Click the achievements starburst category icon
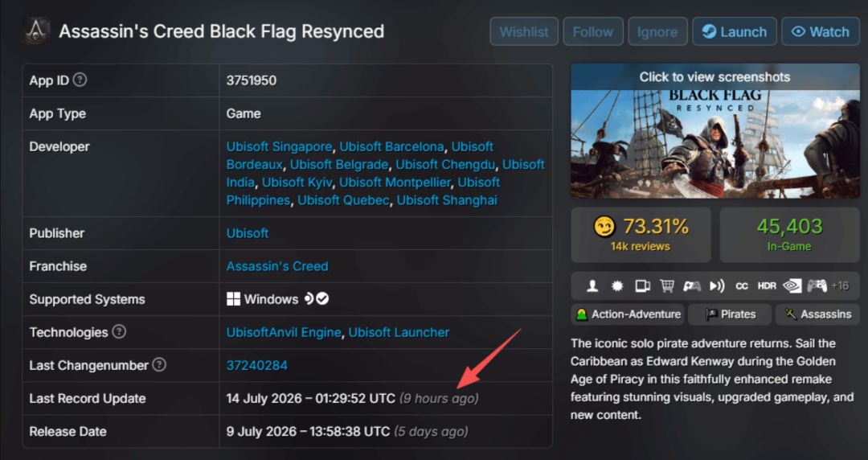Viewport: 868px width, 460px height. tap(616, 286)
